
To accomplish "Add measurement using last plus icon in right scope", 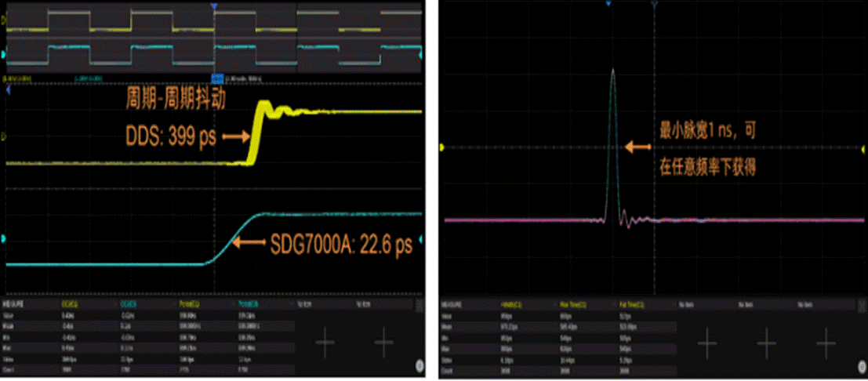I will pos(826,343).
